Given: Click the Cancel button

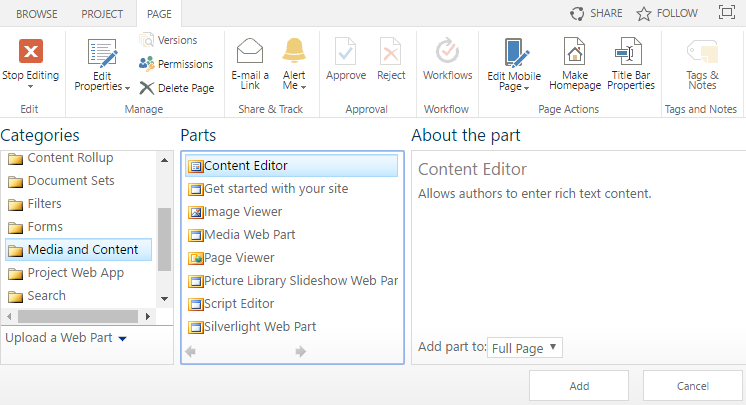Looking at the screenshot, I should pyautogui.click(x=693, y=386).
